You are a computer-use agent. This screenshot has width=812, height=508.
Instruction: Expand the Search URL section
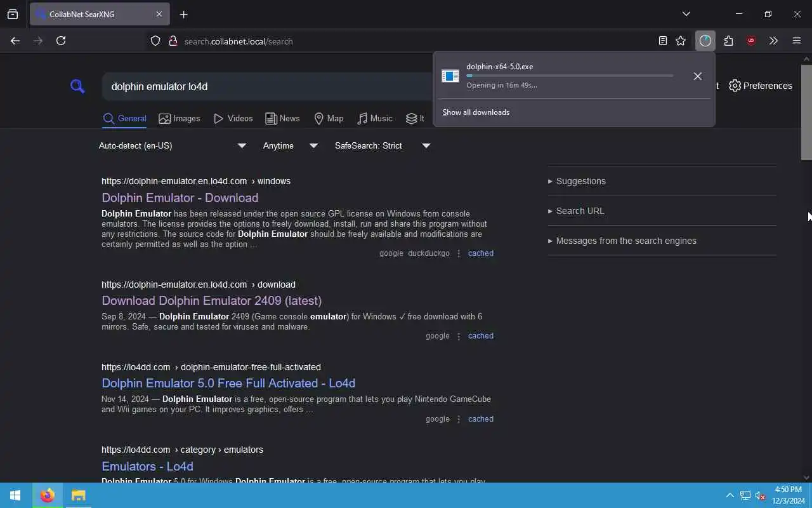(x=576, y=211)
